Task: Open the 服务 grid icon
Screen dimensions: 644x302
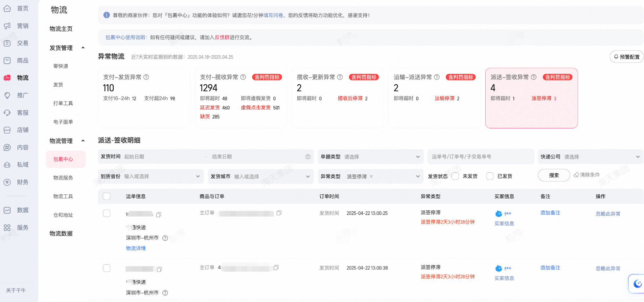Action: click(x=7, y=227)
